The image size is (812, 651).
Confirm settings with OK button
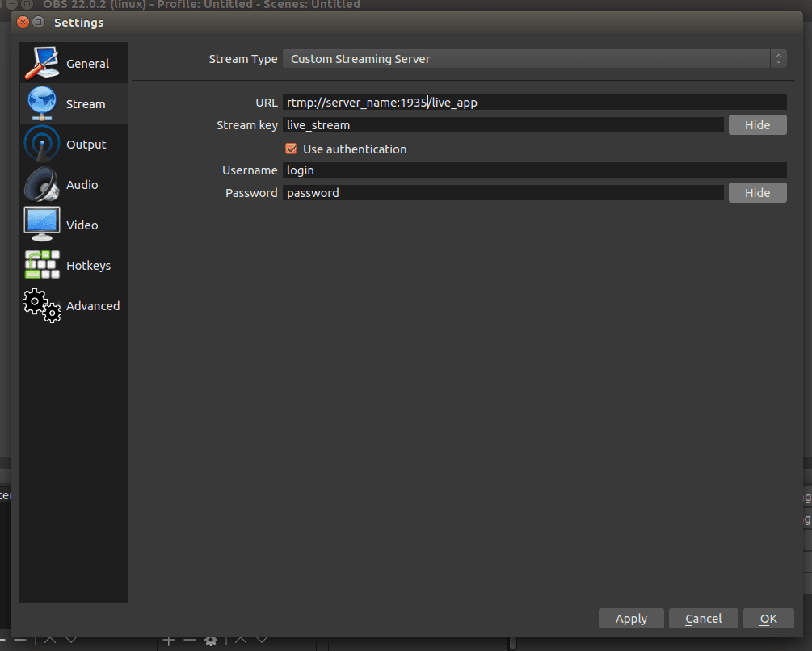point(768,619)
